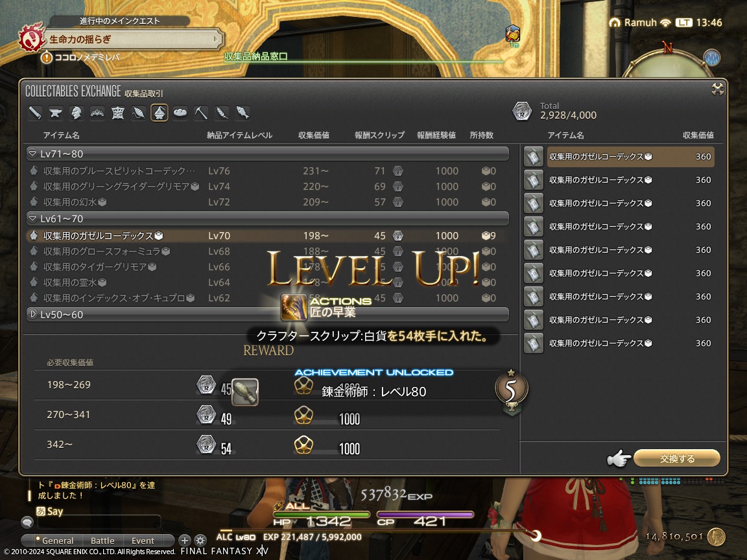
Task: Select the Botanist class icon
Action: pos(221,113)
